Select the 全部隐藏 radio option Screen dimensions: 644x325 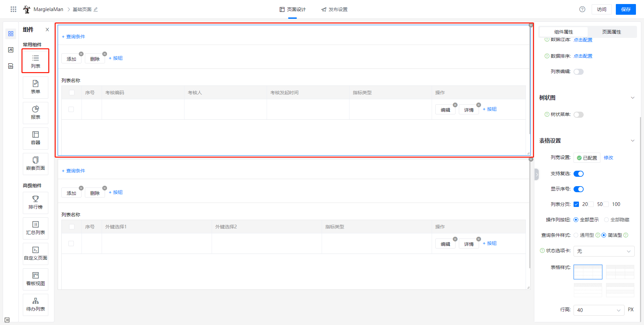coord(606,220)
